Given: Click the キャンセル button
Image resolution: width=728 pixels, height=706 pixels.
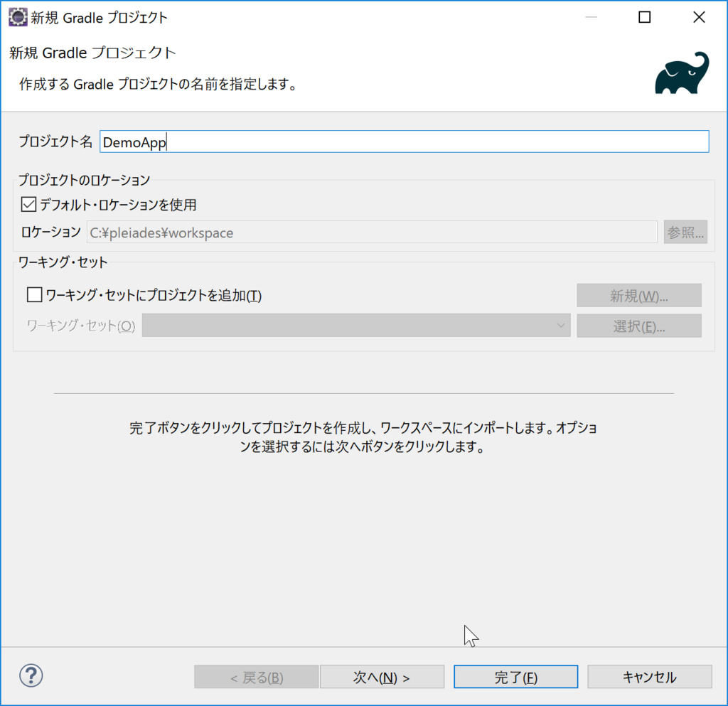Looking at the screenshot, I should [649, 676].
